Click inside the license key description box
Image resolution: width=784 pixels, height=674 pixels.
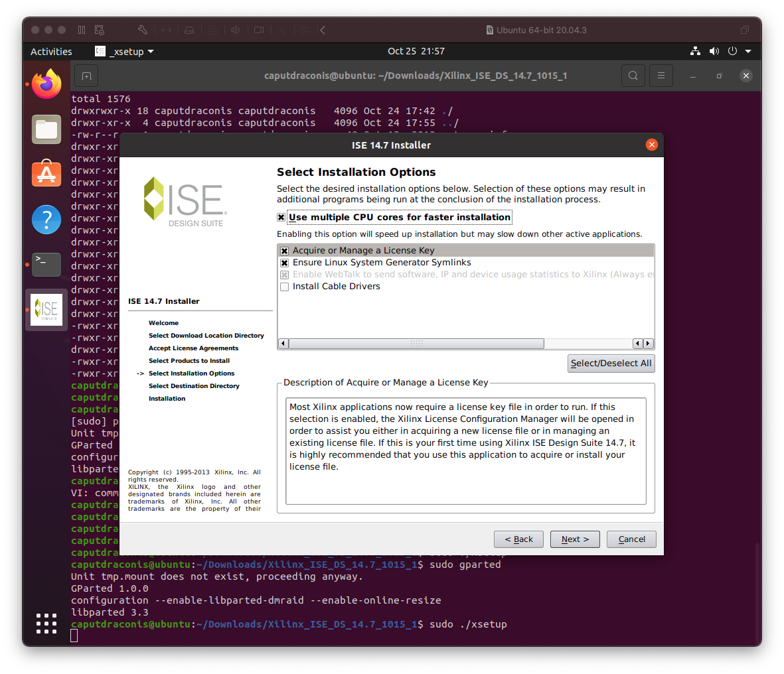click(465, 450)
